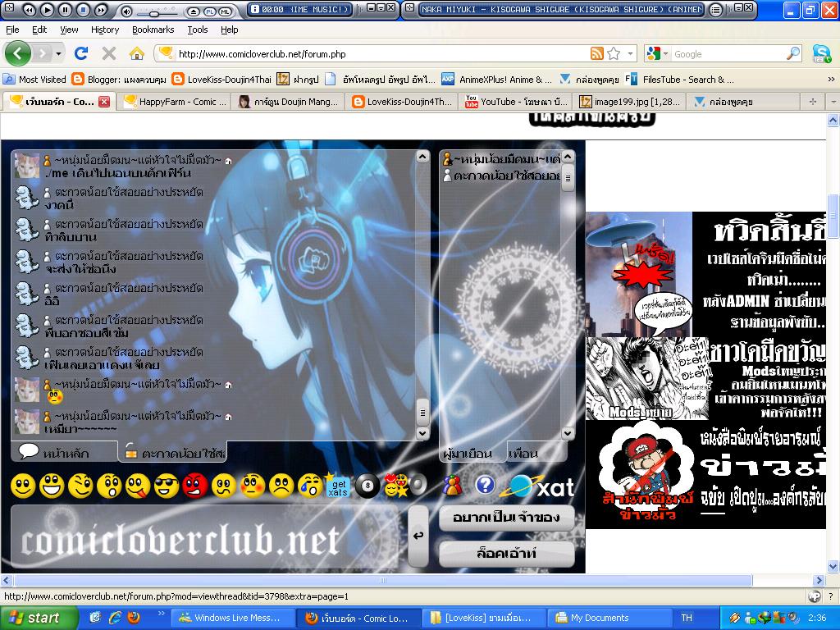
Task: Click the media player previous track button
Action: pyautogui.click(x=29, y=10)
